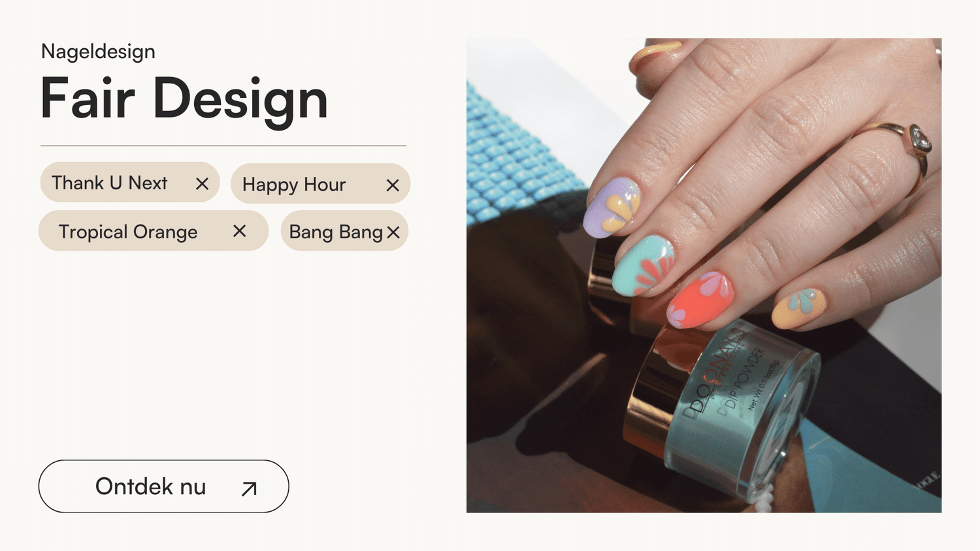The height and width of the screenshot is (551, 980).
Task: Remove the Thank U Next tag
Action: [x=203, y=184]
